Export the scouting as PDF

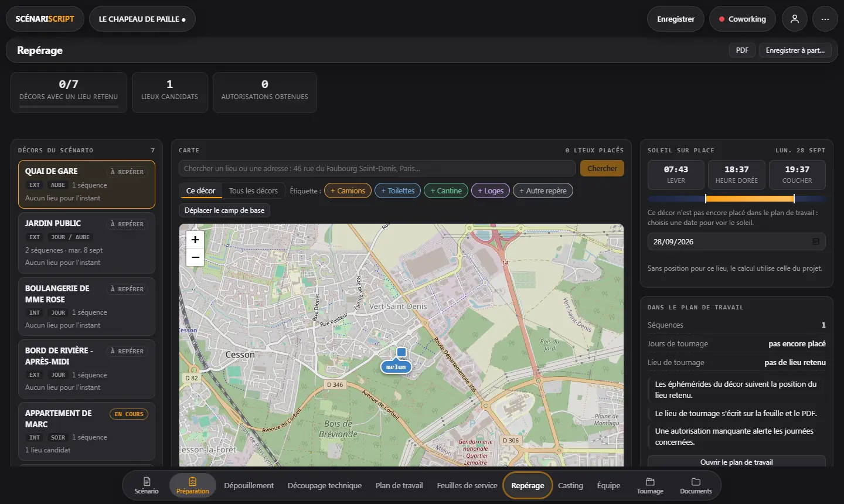coord(742,50)
